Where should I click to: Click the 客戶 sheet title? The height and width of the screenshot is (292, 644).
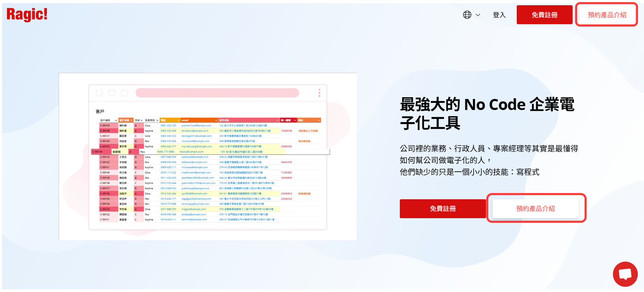click(100, 112)
